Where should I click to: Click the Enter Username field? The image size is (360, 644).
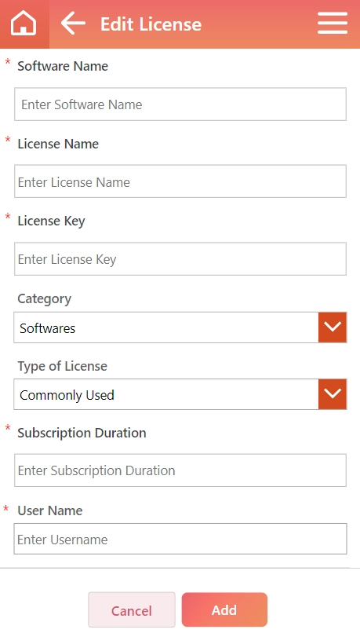[x=180, y=539]
